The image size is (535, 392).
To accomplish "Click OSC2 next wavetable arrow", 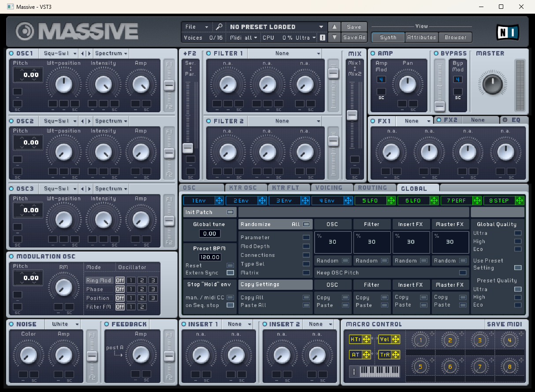I will [x=89, y=121].
